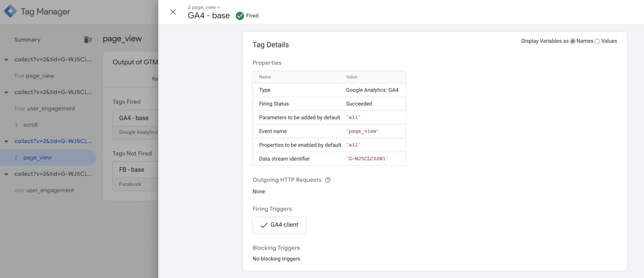Select the Names radio button
This screenshot has width=644, height=278.
tap(573, 41)
